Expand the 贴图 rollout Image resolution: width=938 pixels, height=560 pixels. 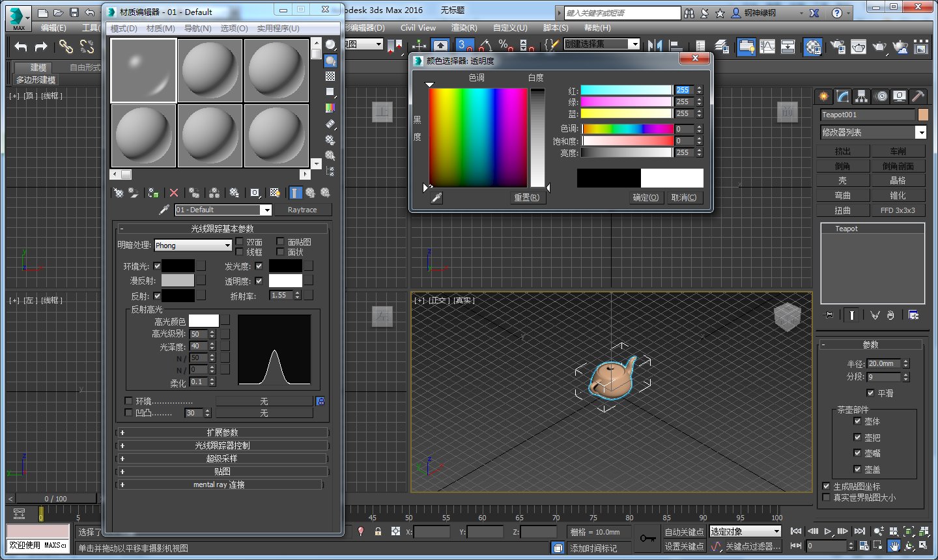coord(222,471)
